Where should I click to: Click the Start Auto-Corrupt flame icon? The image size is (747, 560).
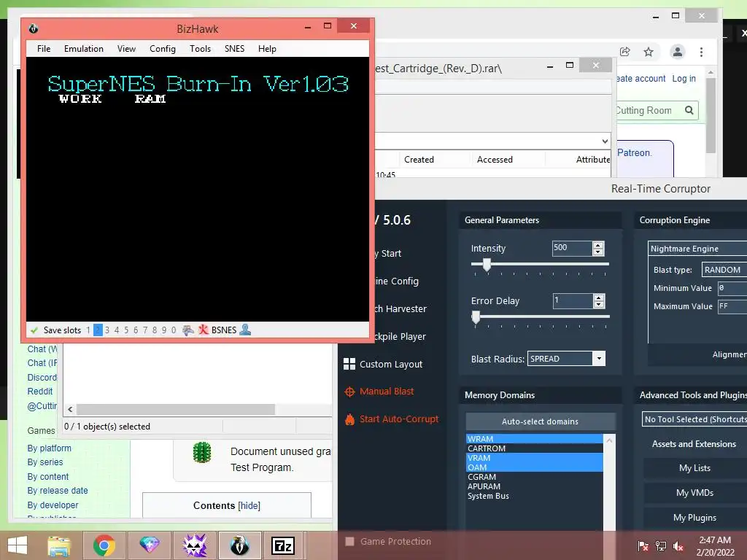pos(349,419)
